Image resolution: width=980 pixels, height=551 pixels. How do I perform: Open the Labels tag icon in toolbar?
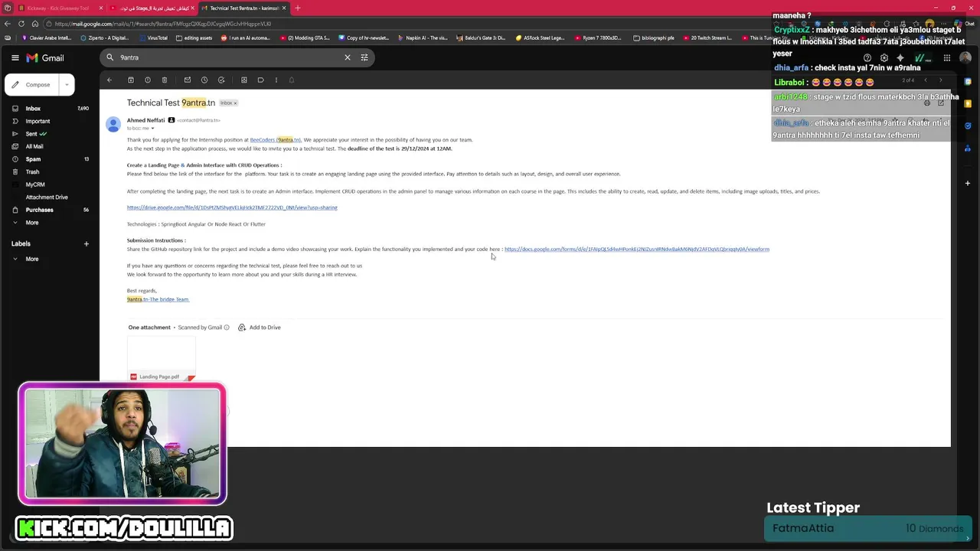(261, 80)
